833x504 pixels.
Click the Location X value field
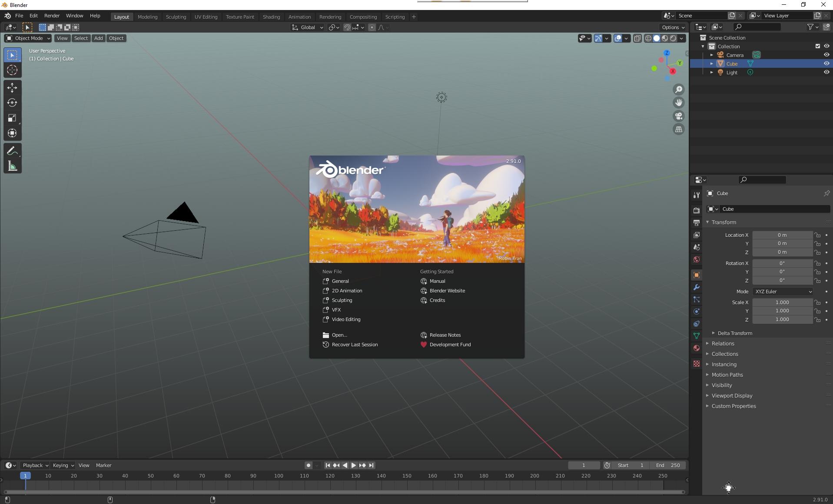(782, 235)
